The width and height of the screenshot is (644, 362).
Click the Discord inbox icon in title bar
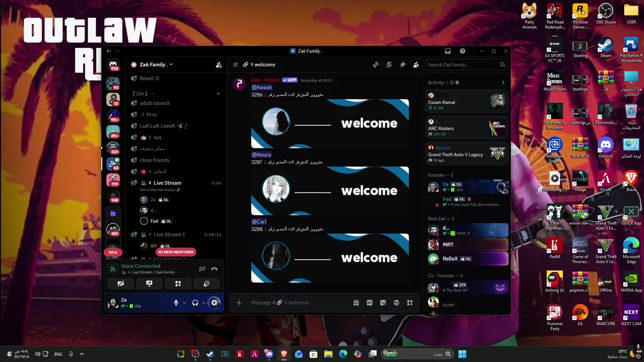click(448, 51)
